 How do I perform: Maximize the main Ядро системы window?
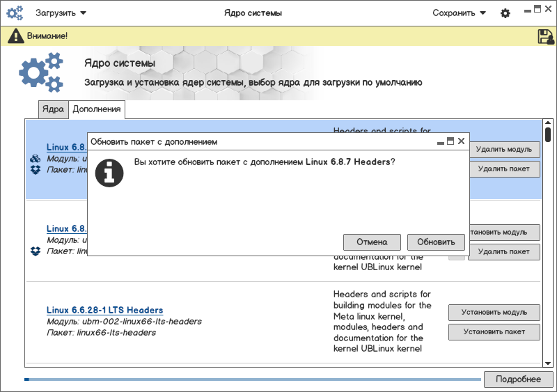[538, 9]
